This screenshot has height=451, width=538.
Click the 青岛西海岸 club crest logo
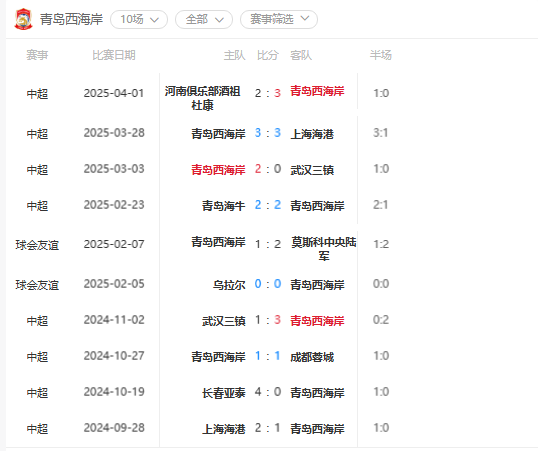pyautogui.click(x=23, y=19)
